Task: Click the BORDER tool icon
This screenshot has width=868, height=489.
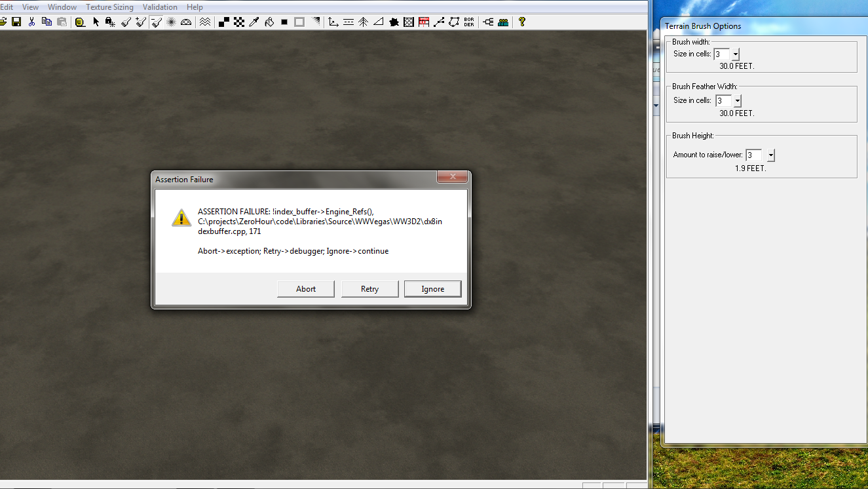Action: [x=468, y=22]
